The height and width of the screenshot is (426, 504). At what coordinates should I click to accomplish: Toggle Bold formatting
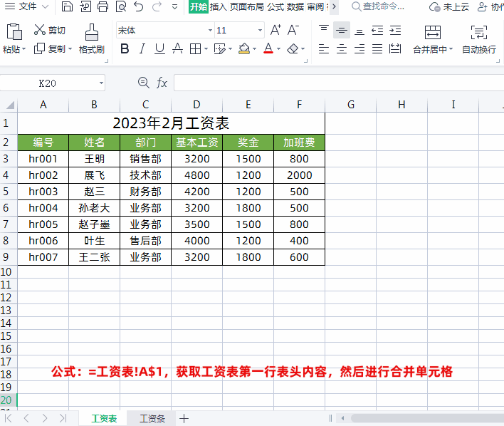click(x=125, y=49)
